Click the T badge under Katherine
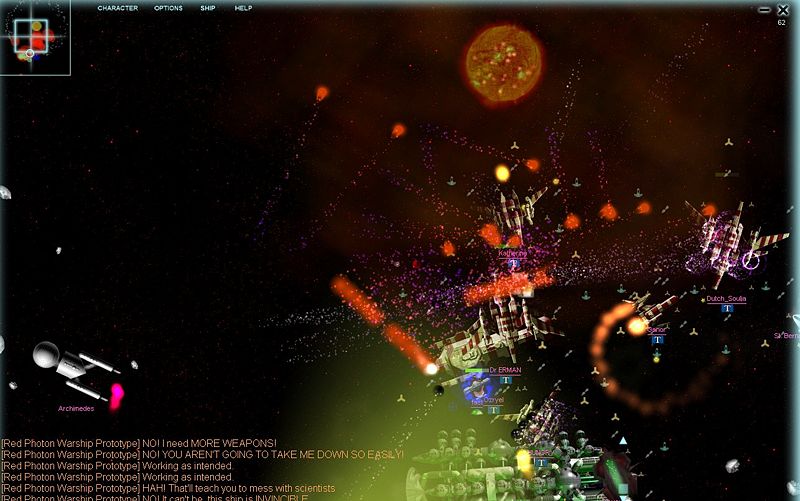The width and height of the screenshot is (800, 501). click(x=513, y=263)
